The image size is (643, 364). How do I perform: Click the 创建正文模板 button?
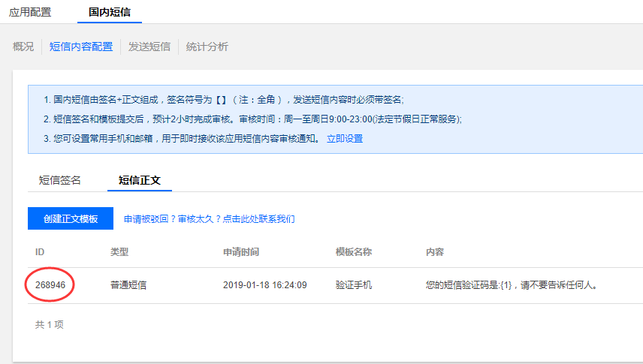(71, 218)
